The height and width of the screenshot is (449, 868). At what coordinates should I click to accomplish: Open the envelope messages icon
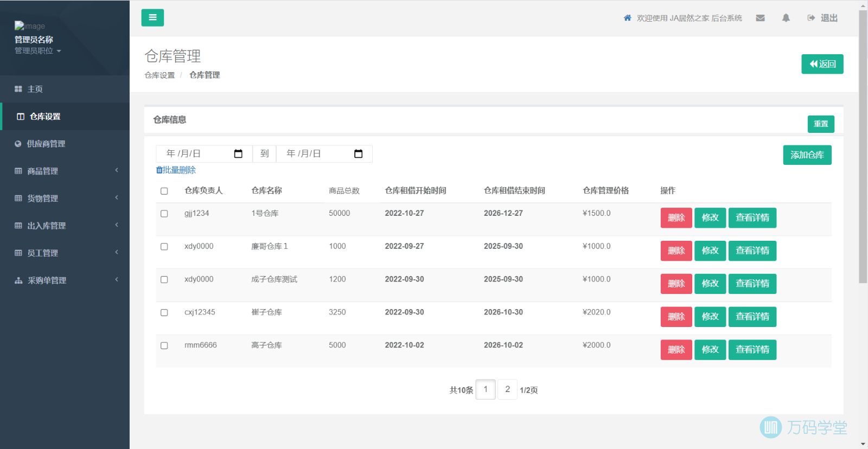pos(760,18)
